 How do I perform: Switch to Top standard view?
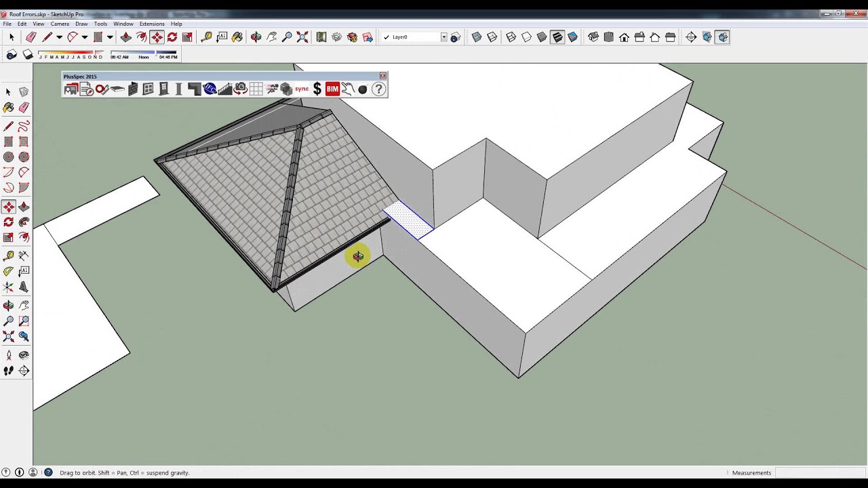pyautogui.click(x=608, y=37)
